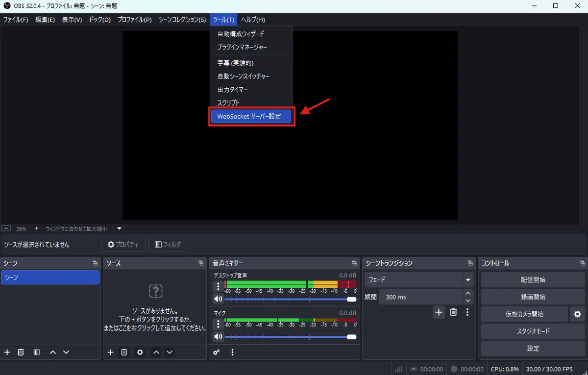Open デスクトップ音声 three-dot options
This screenshot has height=375, width=588.
(218, 286)
